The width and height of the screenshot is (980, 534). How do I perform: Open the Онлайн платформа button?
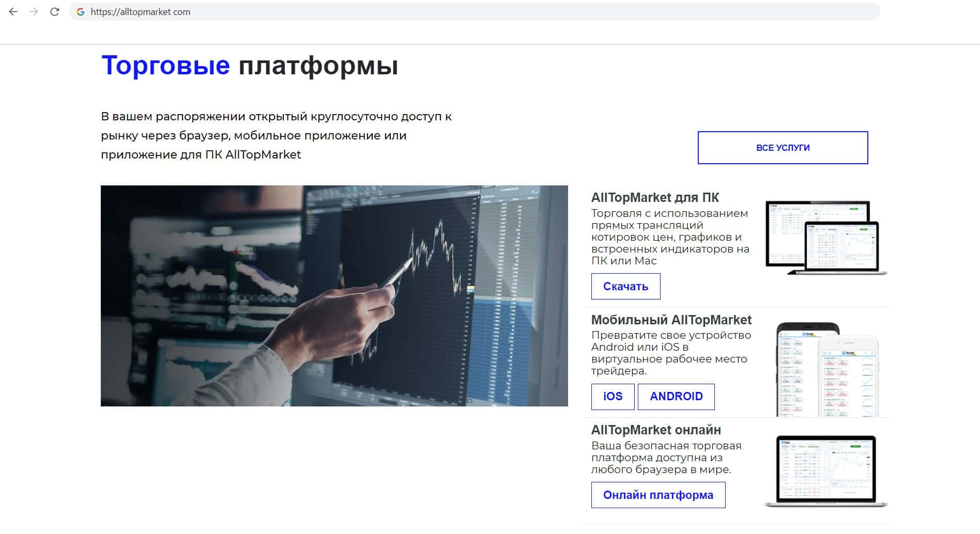coord(658,495)
